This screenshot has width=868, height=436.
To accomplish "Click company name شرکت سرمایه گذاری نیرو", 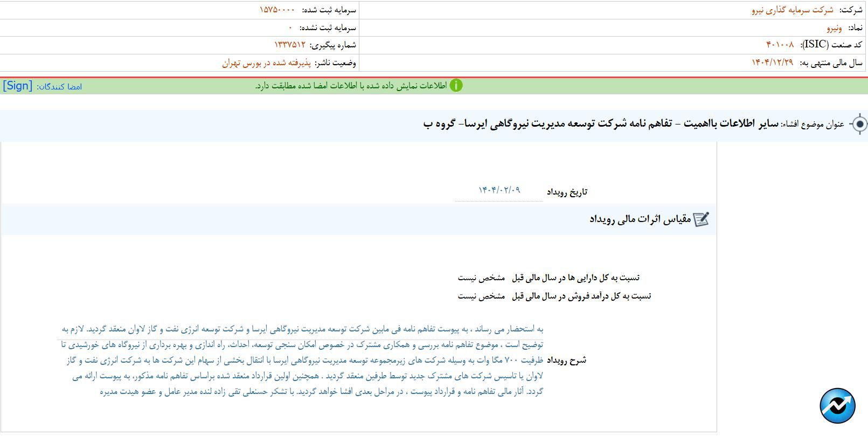I will point(793,10).
